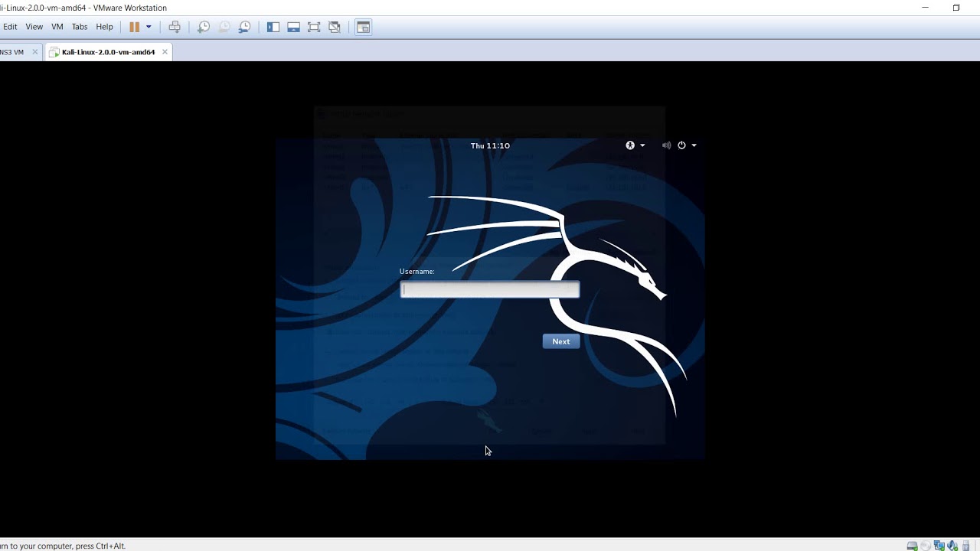The image size is (980, 551).
Task: Click the sound card status bar icon
Action: tap(952, 546)
